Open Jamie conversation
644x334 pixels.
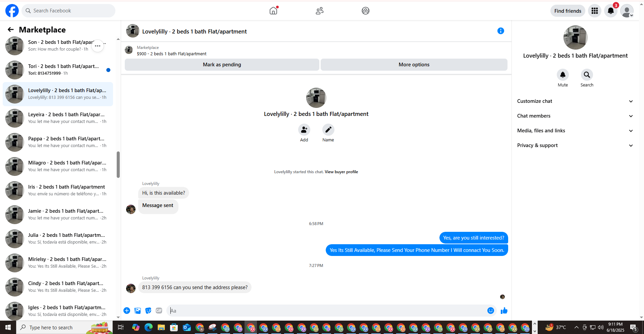[x=58, y=215]
